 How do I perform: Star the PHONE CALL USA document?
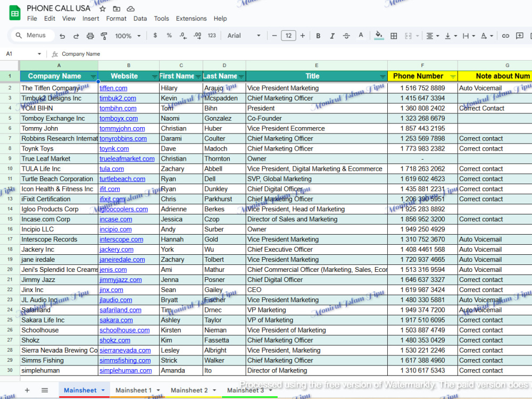pos(103,9)
